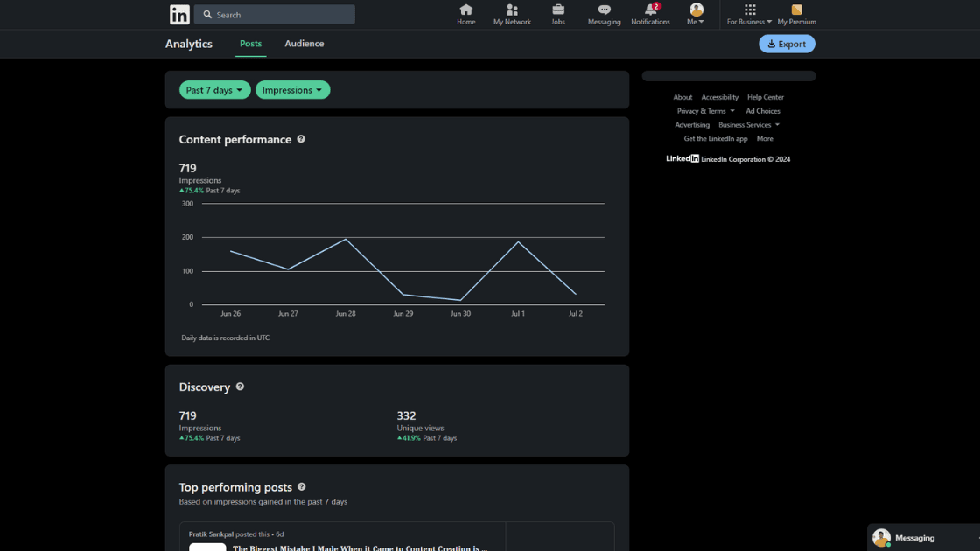
Task: Switch to the Audience tab
Action: (304, 44)
